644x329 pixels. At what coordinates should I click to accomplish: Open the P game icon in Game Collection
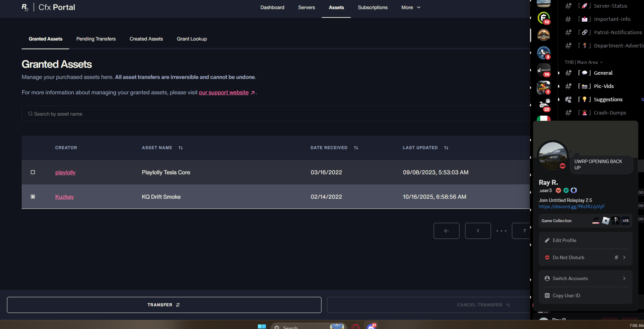pos(616,221)
